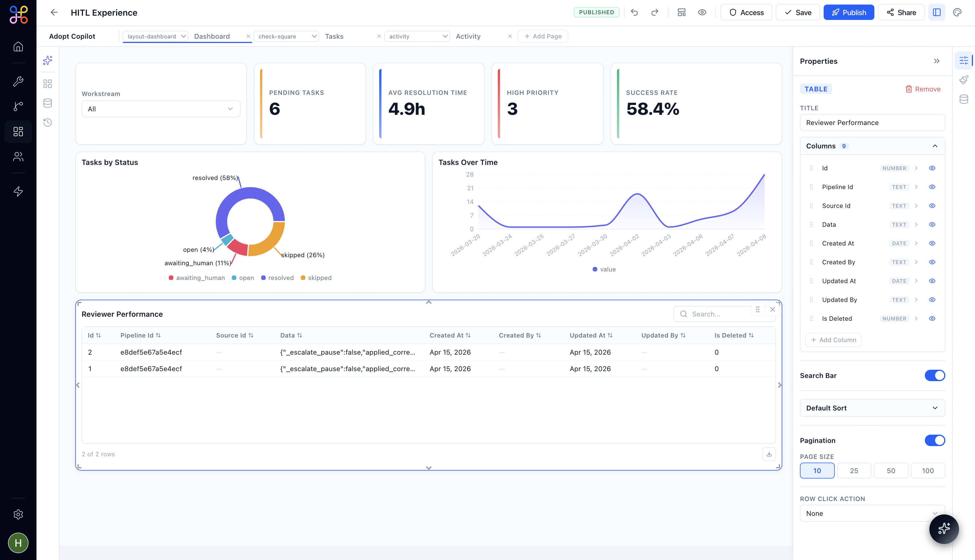This screenshot has height=560, width=975.
Task: Collapse the Properties panel with double chevron
Action: pyautogui.click(x=937, y=61)
